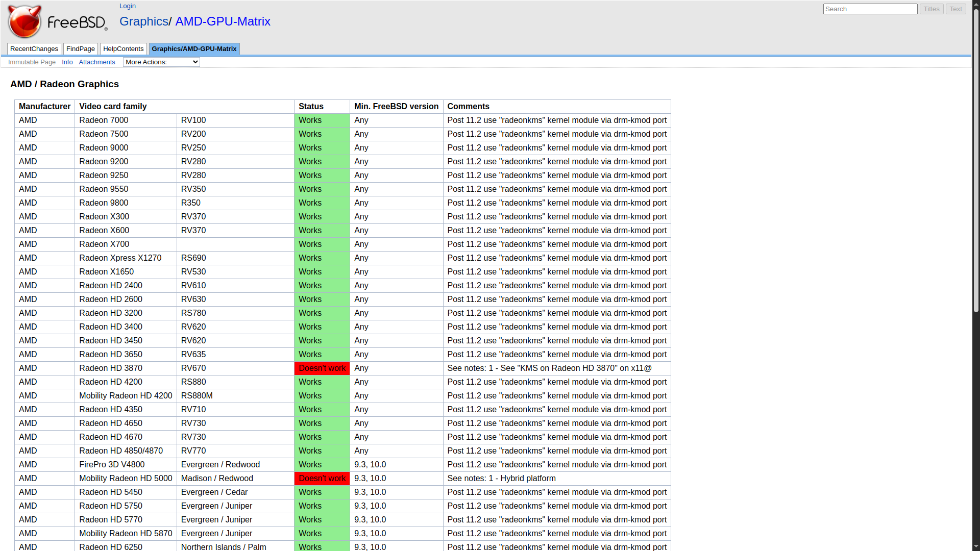The width and height of the screenshot is (980, 551).
Task: Switch to the RecentChanges tab
Action: 34,49
